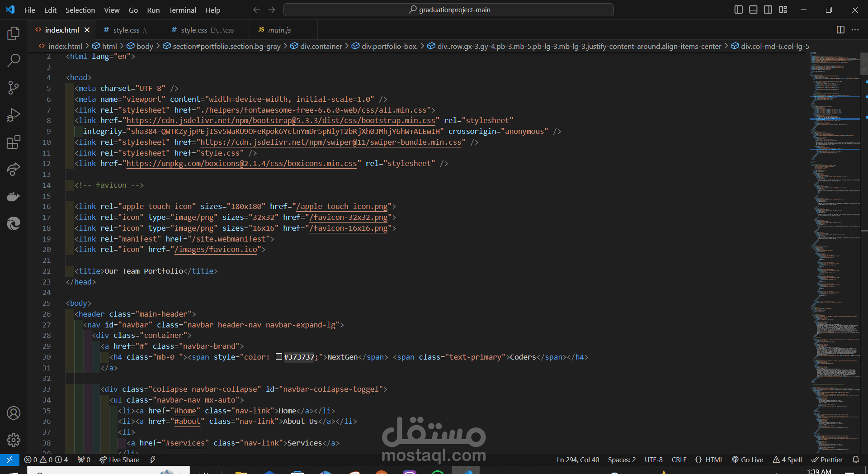Viewport: 868px width, 474px height.
Task: Toggle the Secondary Side Bar layout button
Action: click(x=768, y=10)
